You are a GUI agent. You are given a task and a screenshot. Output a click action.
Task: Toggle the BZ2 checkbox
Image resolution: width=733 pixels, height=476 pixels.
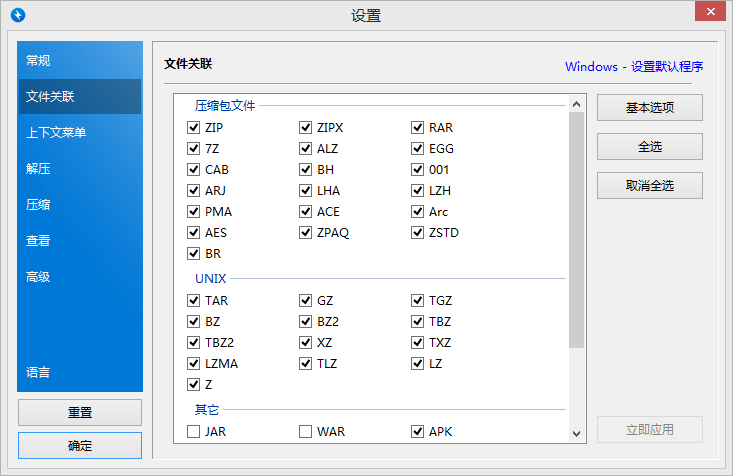tap(305, 321)
